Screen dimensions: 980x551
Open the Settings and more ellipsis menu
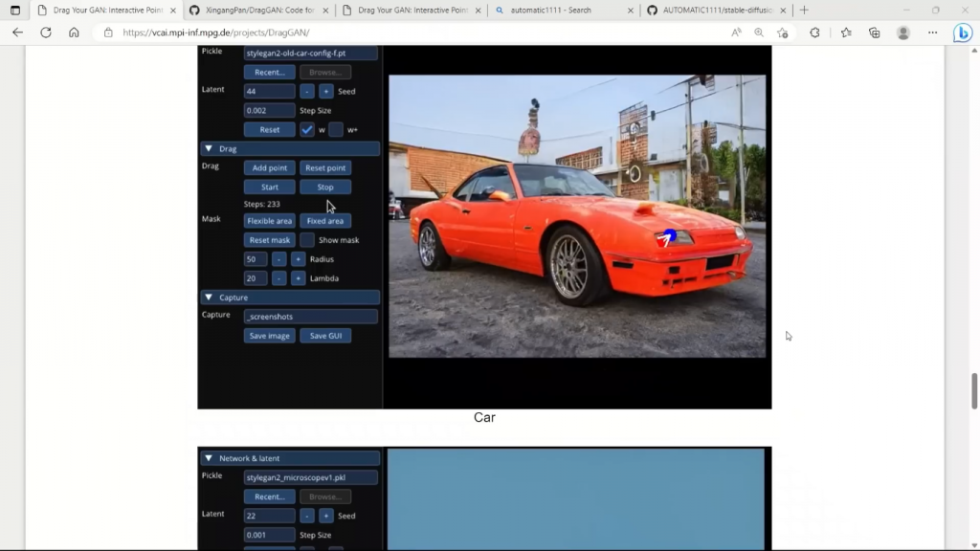[933, 32]
